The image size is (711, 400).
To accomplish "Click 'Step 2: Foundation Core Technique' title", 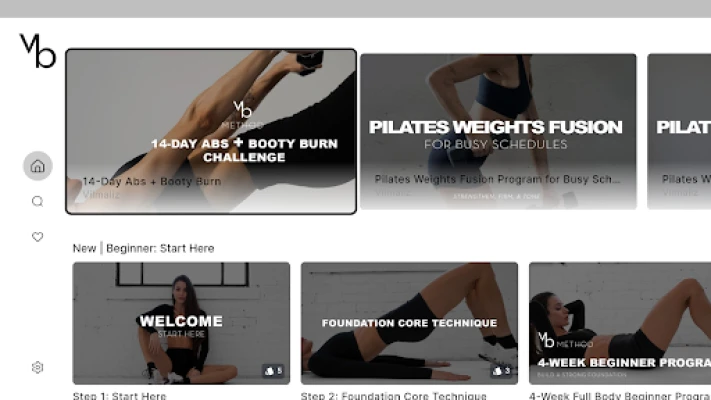I will 394,395.
